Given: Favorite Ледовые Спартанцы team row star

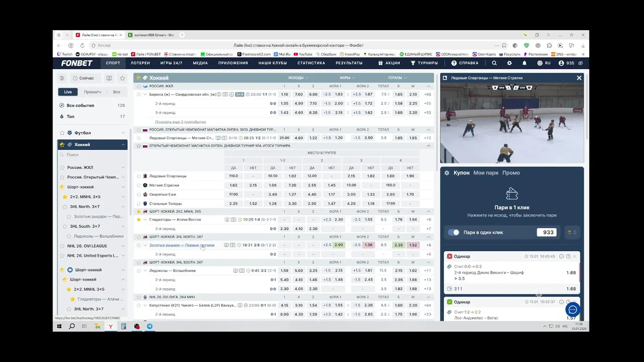Looking at the screenshot, I should click(x=139, y=176).
